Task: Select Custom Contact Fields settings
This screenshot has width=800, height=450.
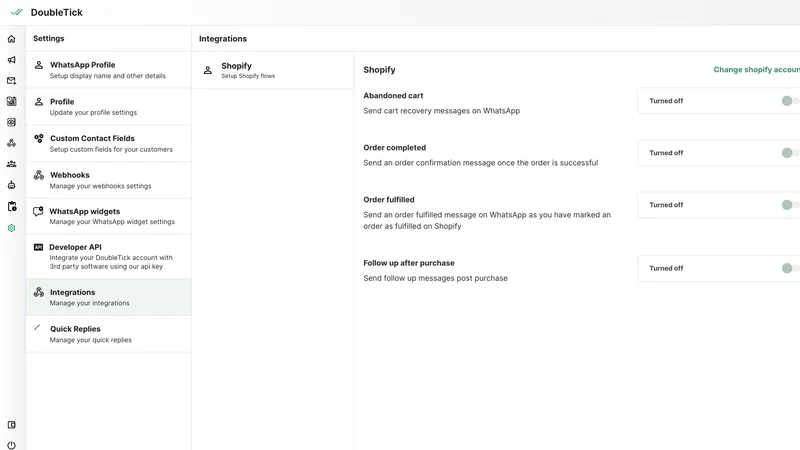Action: [109, 143]
